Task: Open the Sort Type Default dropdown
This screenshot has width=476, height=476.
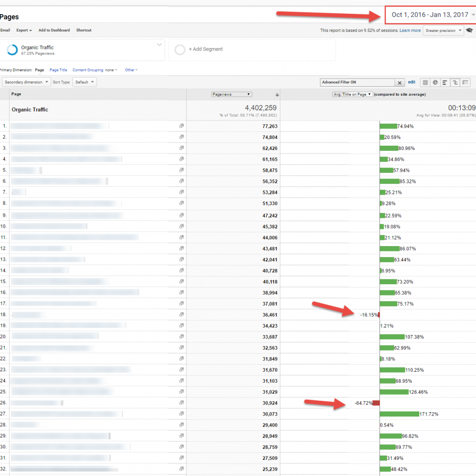Action: pos(84,82)
